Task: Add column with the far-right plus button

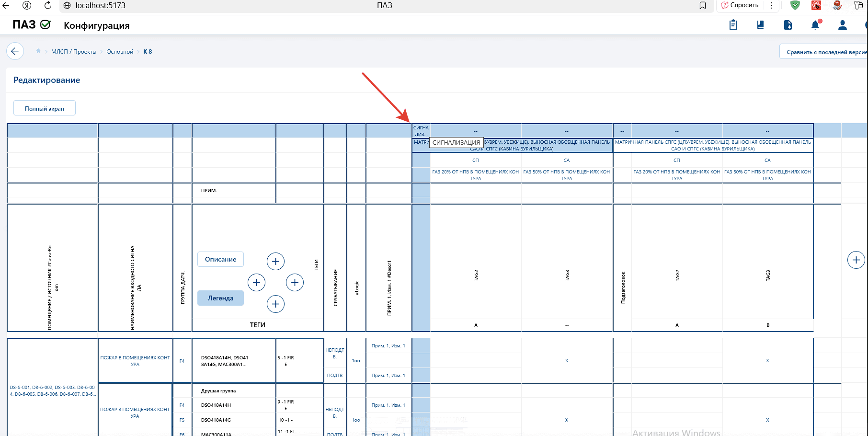Action: click(x=856, y=260)
